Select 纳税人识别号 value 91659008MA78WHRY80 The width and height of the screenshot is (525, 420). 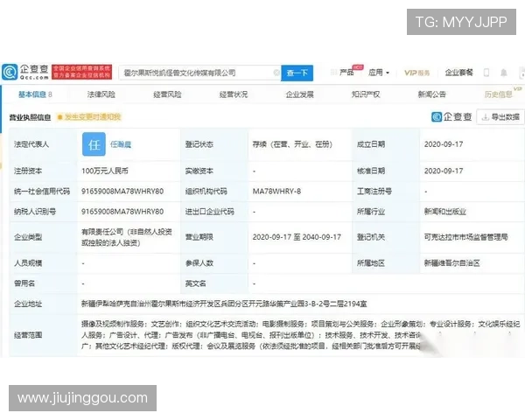(x=122, y=212)
